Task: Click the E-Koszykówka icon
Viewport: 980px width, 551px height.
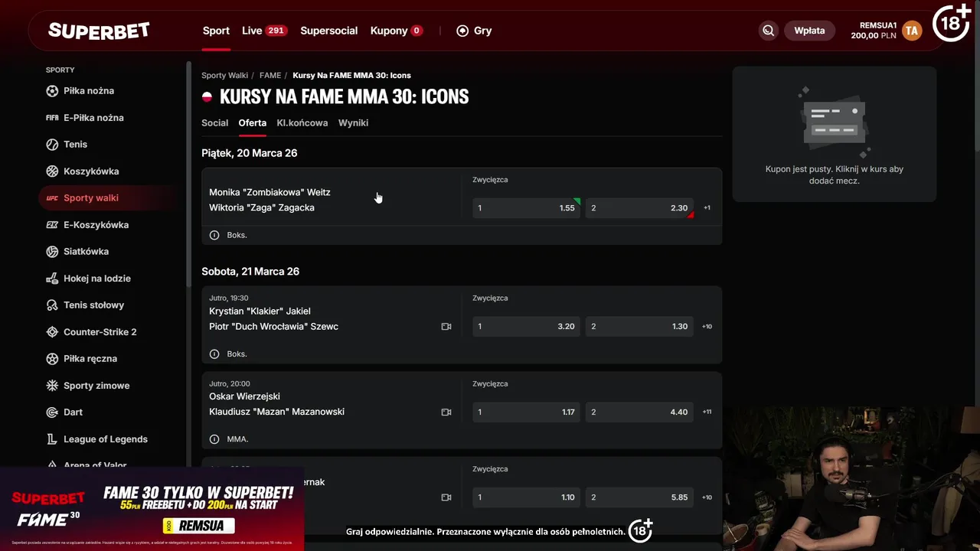Action: click(52, 225)
